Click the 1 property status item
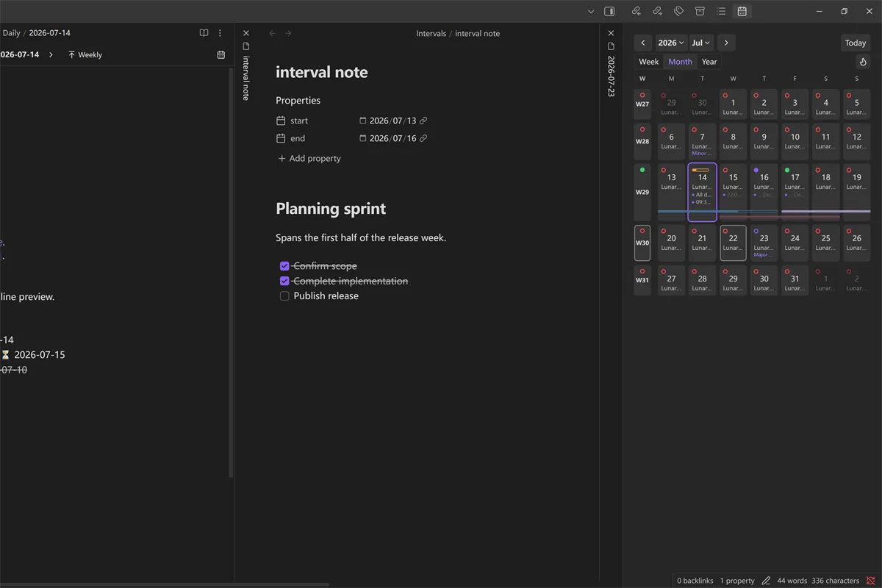 (x=737, y=581)
